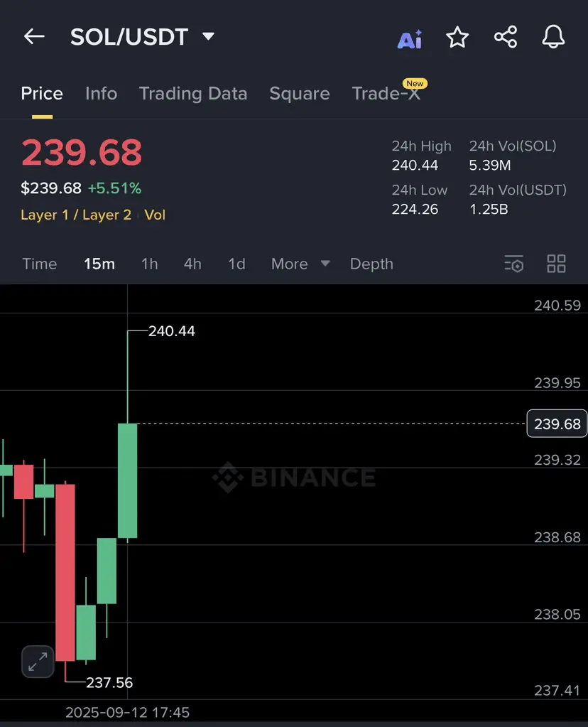Open the Trade-X tab
Image resolution: width=588 pixels, height=727 pixels.
point(386,94)
